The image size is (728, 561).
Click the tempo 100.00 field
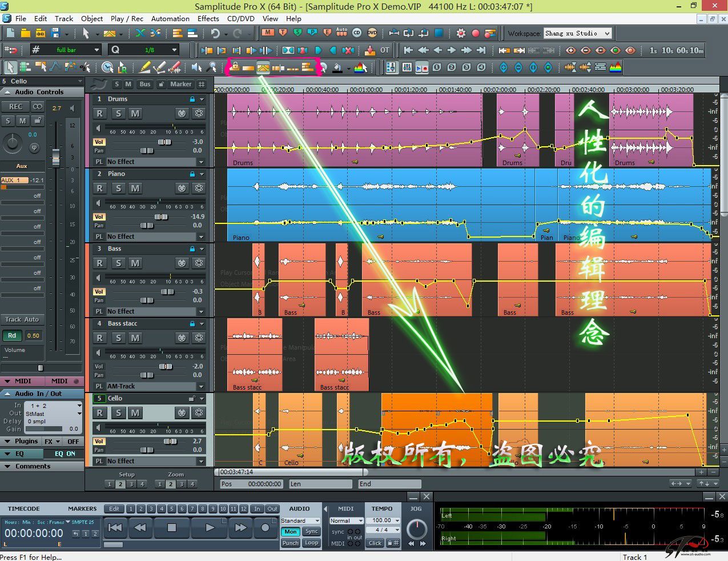[383, 520]
